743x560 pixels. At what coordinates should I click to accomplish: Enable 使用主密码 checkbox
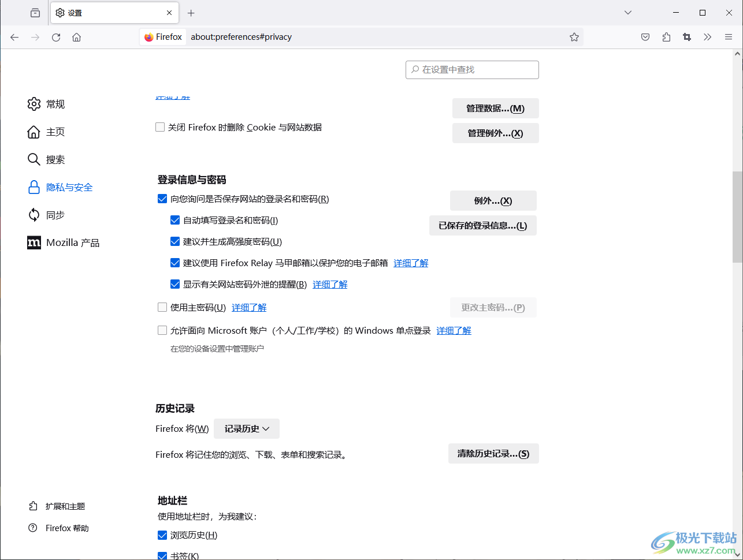[x=162, y=307]
